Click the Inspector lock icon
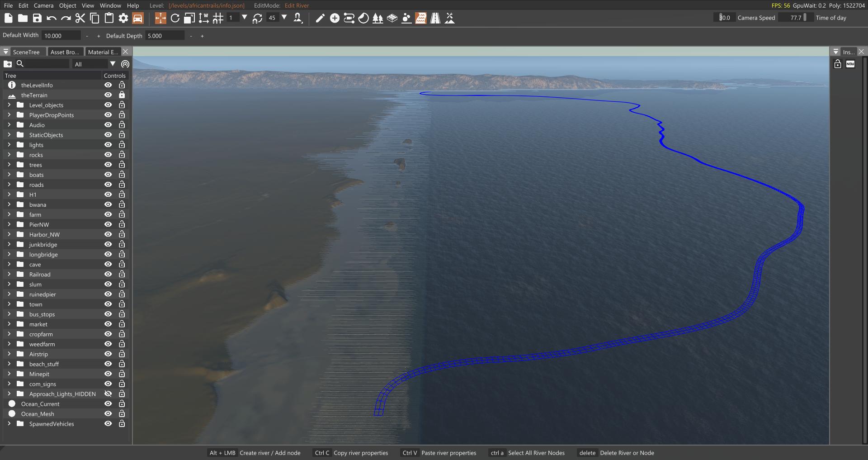The image size is (868, 460). point(838,64)
